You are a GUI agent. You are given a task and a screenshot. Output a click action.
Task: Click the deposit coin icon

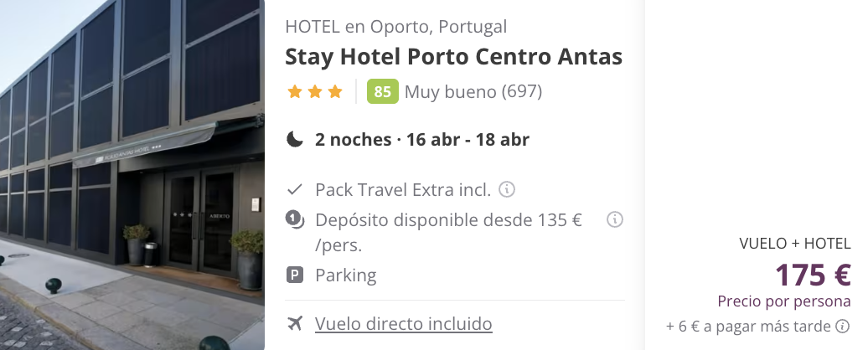click(295, 219)
